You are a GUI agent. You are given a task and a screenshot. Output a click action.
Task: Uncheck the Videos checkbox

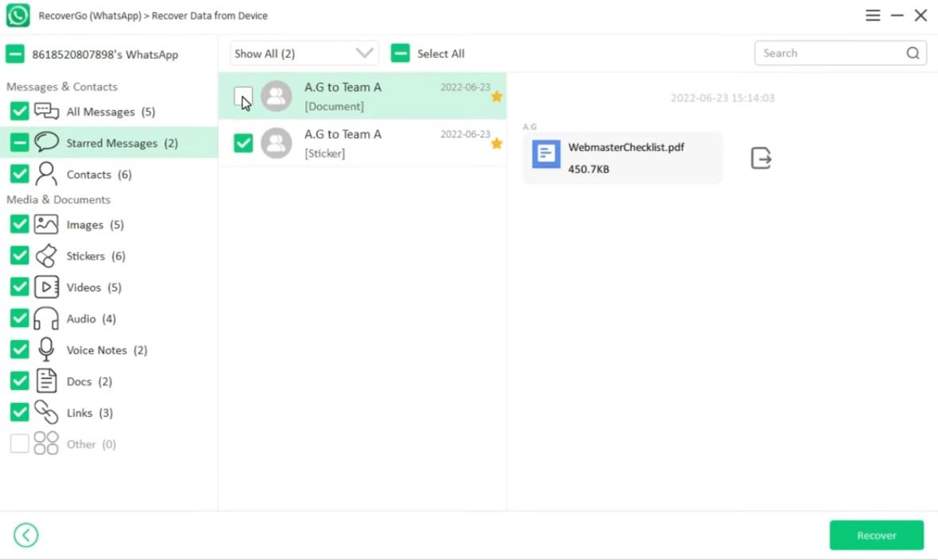(x=19, y=287)
